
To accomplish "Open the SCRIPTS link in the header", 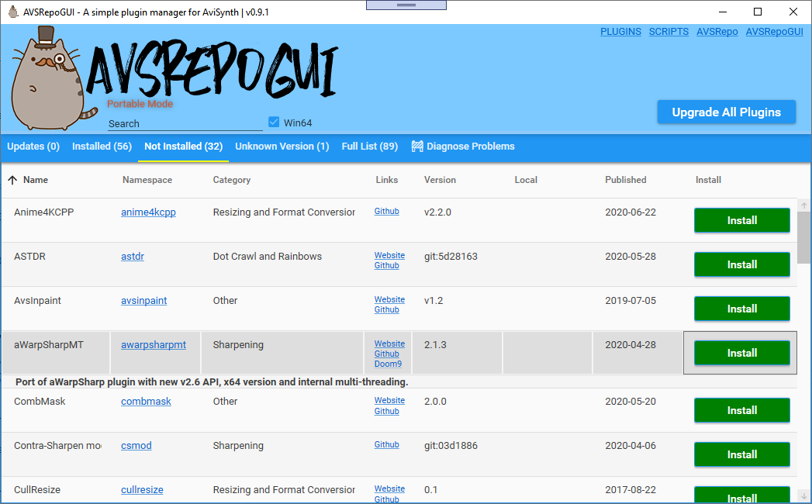I will pos(669,32).
